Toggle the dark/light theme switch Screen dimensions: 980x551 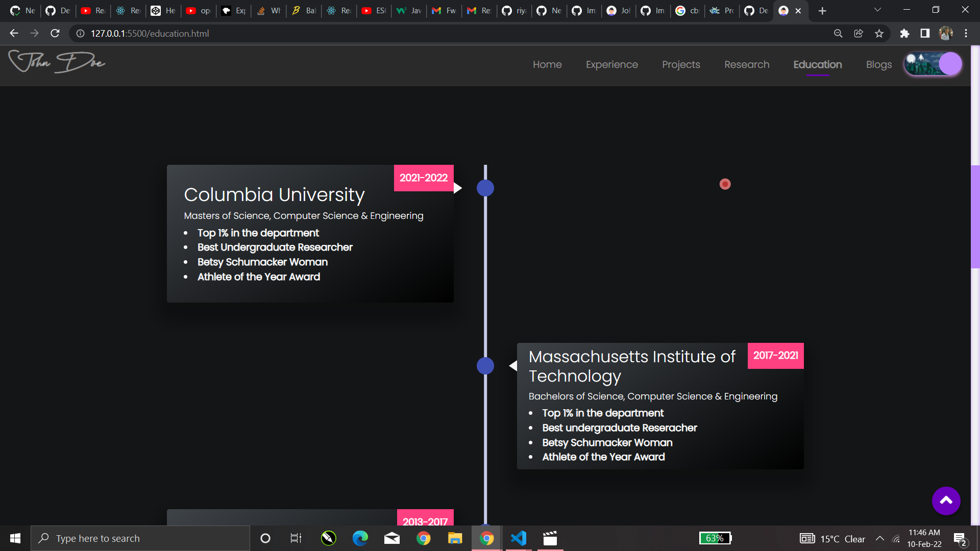coord(933,64)
